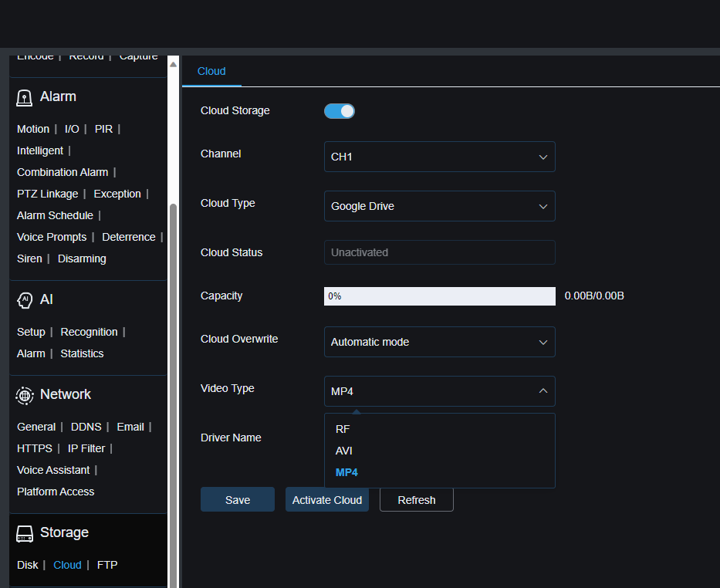Open the Record settings menu
This screenshot has height=588, width=720.
(x=86, y=56)
